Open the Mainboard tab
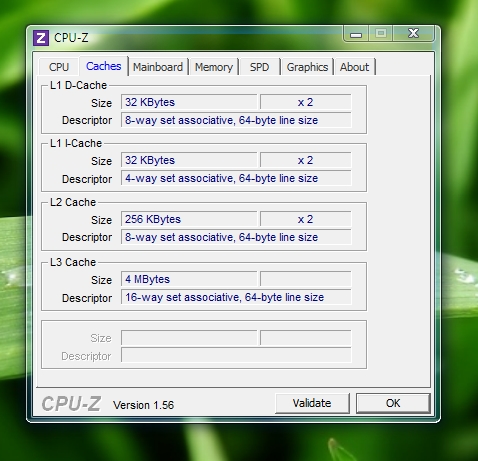The image size is (478, 461). 158,67
